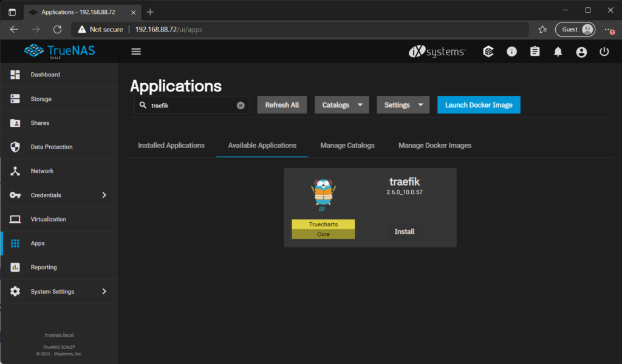This screenshot has height=364, width=622.
Task: Click the traefik search field
Action: point(191,106)
